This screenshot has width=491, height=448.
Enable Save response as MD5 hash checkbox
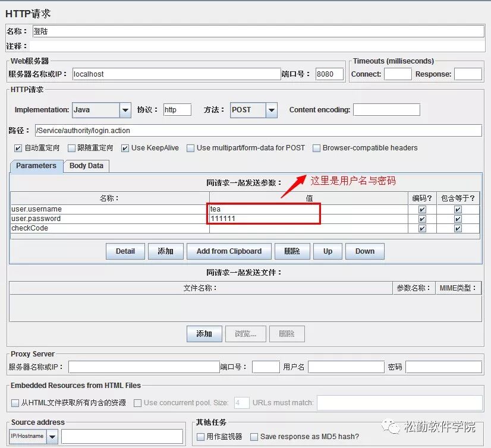click(x=254, y=437)
